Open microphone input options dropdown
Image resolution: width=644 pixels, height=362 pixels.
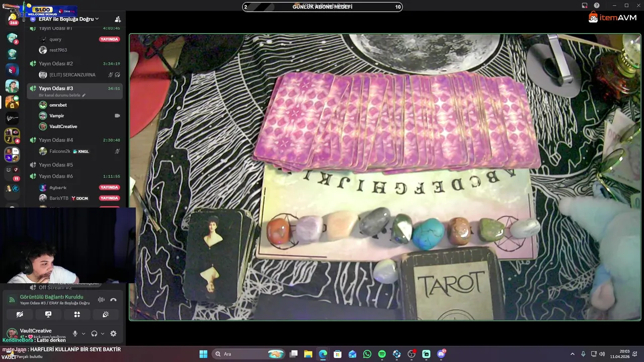(84, 334)
